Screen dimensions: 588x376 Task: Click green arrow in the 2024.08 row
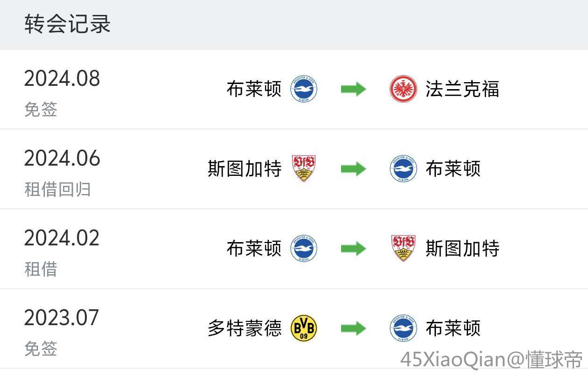click(353, 89)
